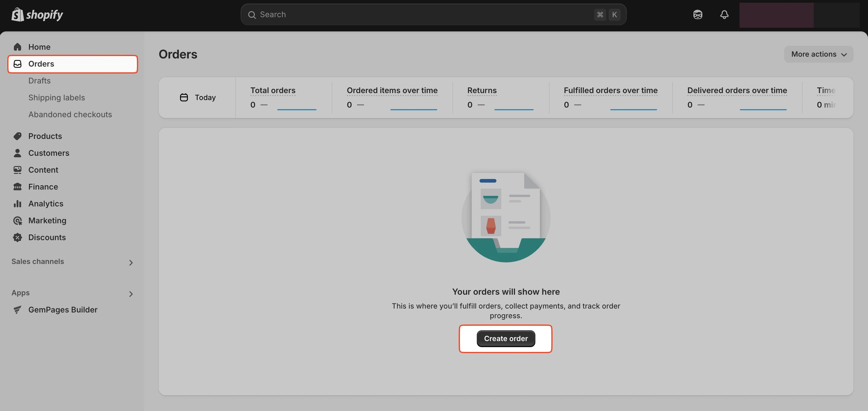
Task: Click the GemPages Builder app icon
Action: coord(17,310)
